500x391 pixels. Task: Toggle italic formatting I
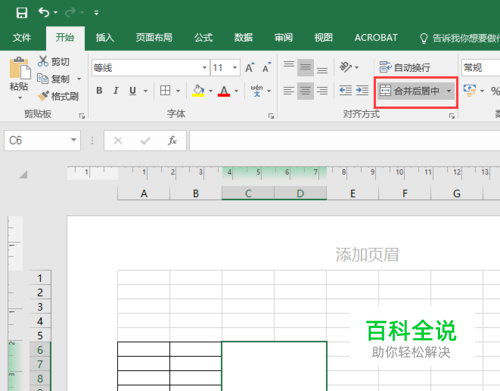point(116,90)
